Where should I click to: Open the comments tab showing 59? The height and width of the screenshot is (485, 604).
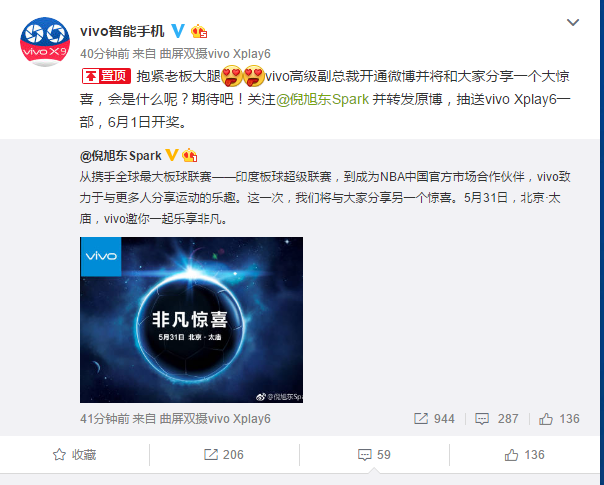(x=374, y=455)
